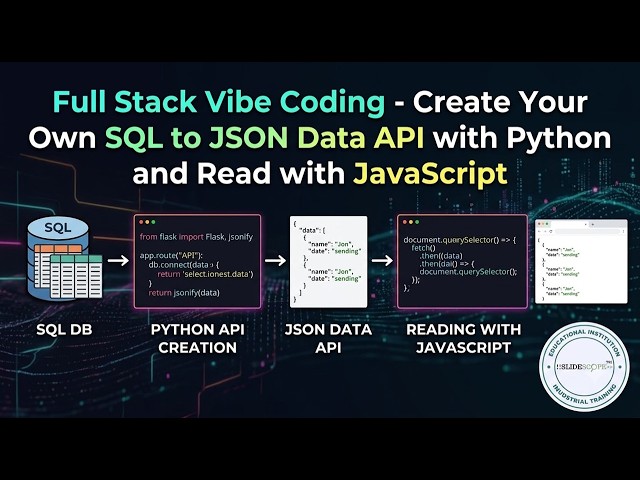Select the Python Flask code window
This screenshot has width=640, height=480.
[x=197, y=261]
